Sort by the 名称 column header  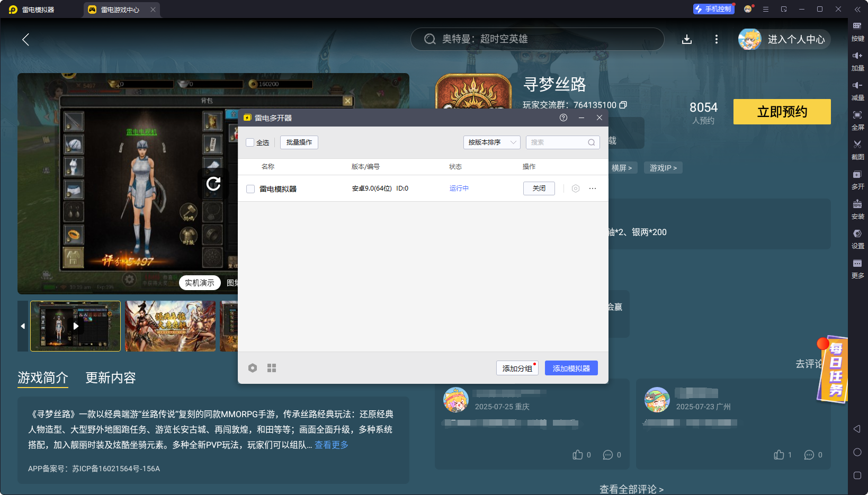pos(268,167)
